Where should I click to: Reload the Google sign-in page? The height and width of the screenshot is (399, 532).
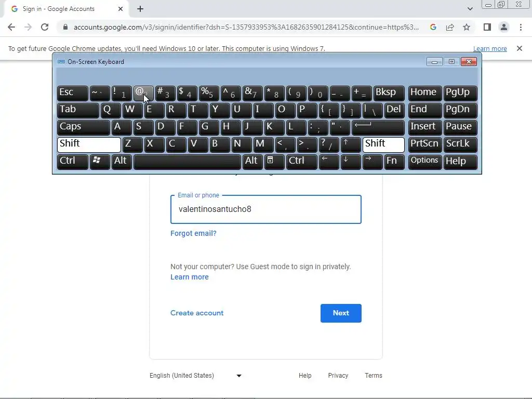45,27
